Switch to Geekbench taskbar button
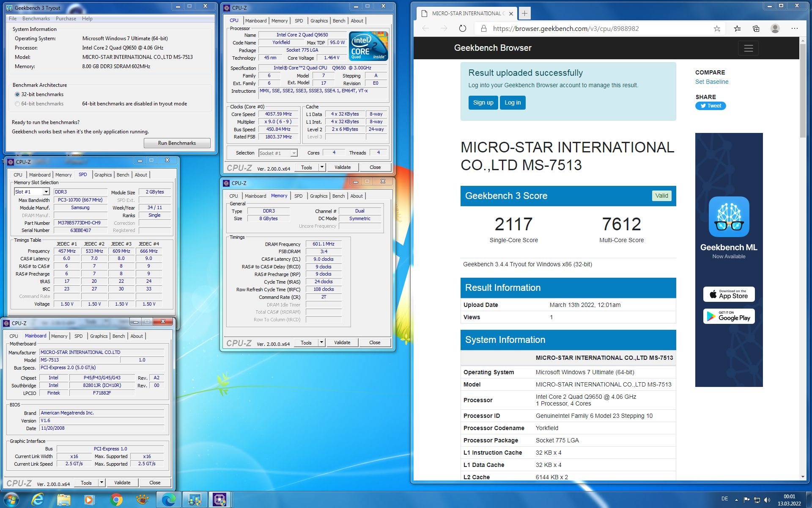 (x=195, y=500)
